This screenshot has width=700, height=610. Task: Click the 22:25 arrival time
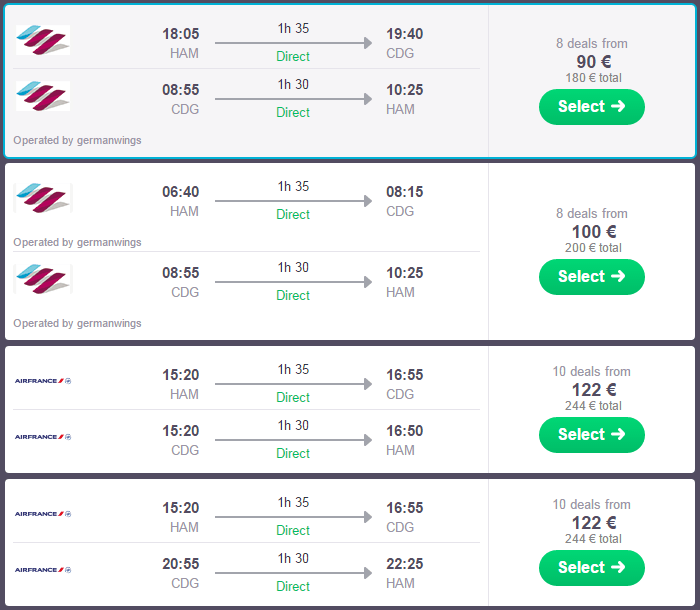click(x=405, y=565)
